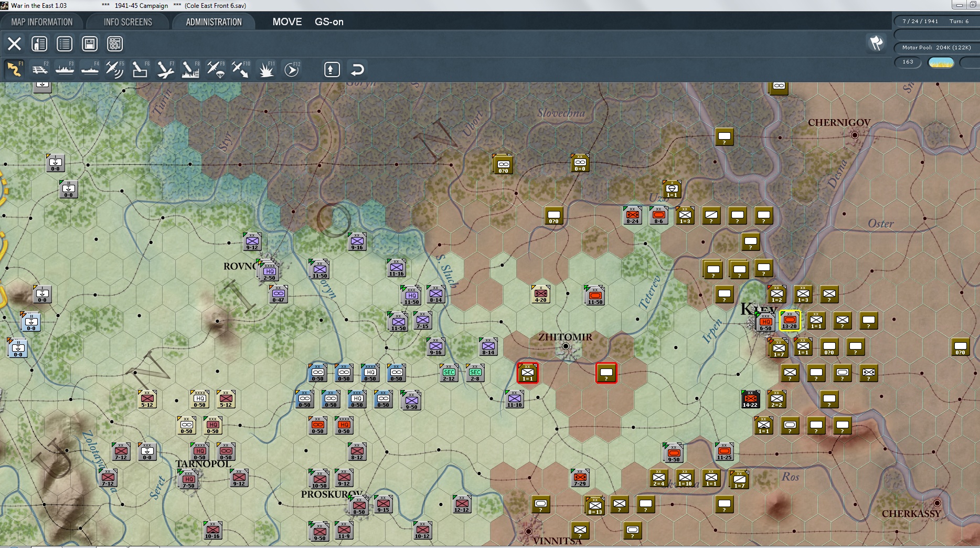Open the Map Information tab
The width and height of the screenshot is (980, 548).
click(42, 22)
